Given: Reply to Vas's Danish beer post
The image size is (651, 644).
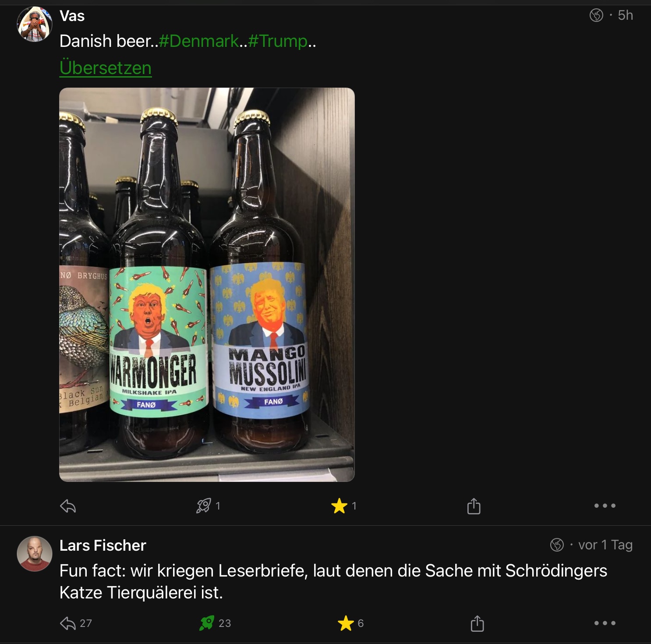Looking at the screenshot, I should pyautogui.click(x=68, y=506).
